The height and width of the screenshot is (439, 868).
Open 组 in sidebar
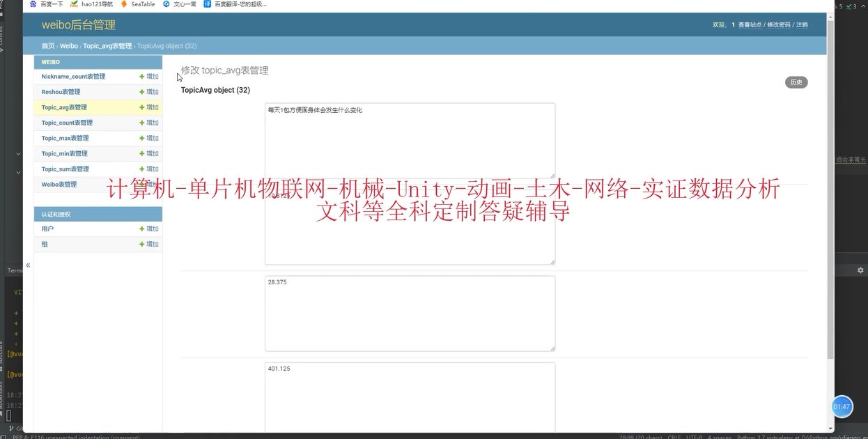45,244
